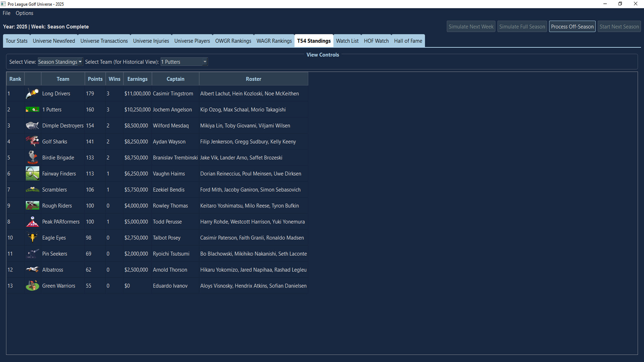Click the 1 Putters team logo
The width and height of the screenshot is (644, 362).
[32, 109]
